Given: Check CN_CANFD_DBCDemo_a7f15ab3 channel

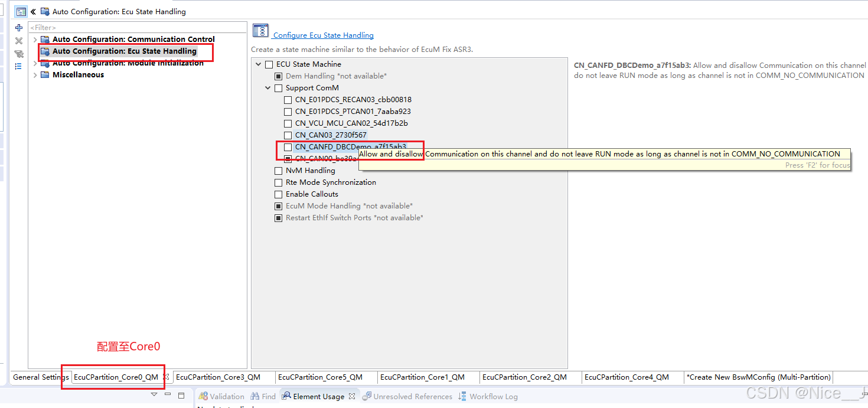Looking at the screenshot, I should 288,147.
